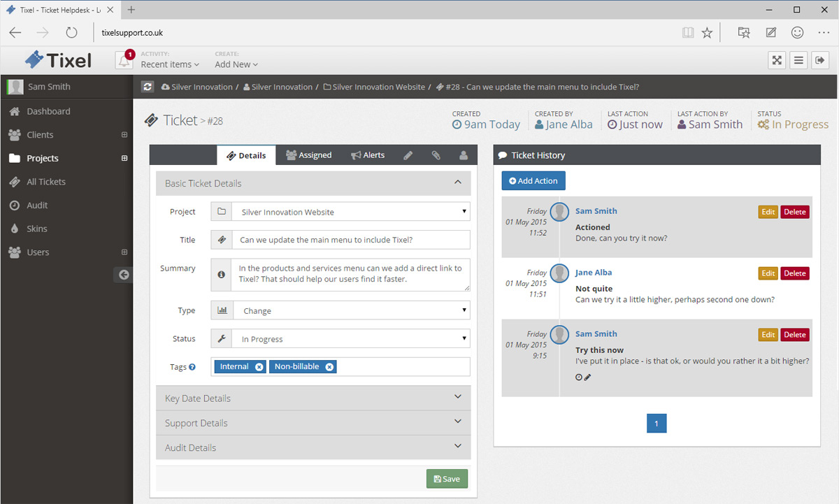Switch to the Details tab

coord(246,155)
